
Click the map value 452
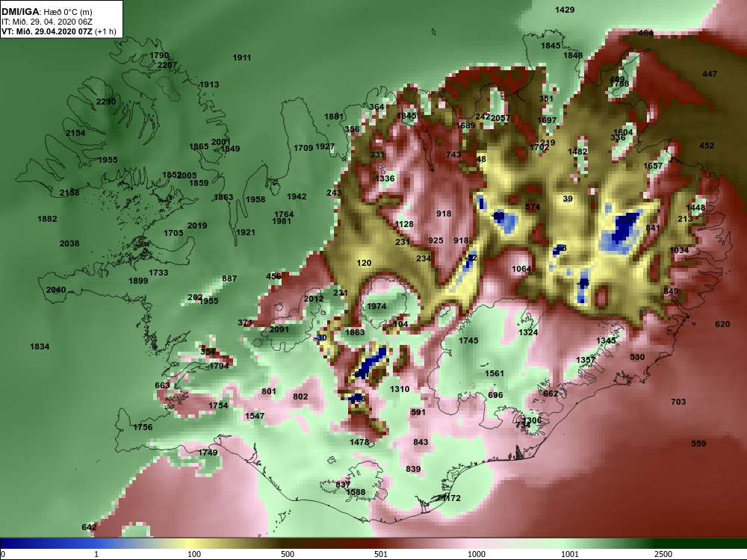pos(707,146)
